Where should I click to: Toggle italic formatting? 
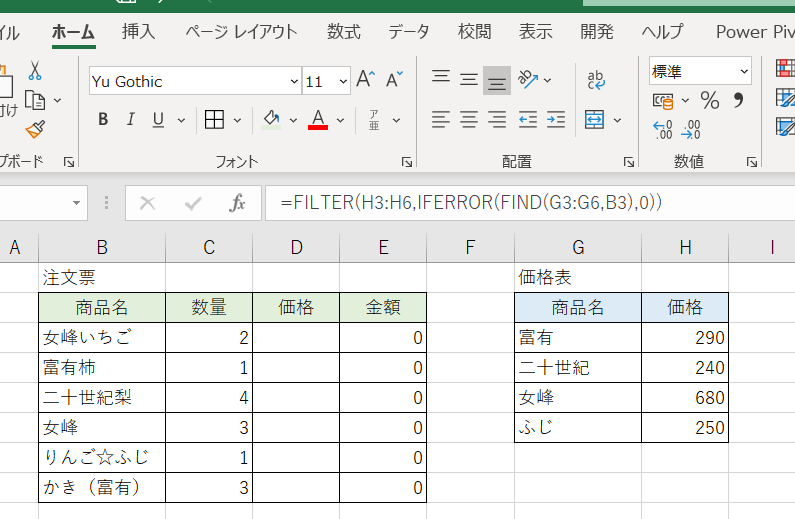click(x=131, y=120)
